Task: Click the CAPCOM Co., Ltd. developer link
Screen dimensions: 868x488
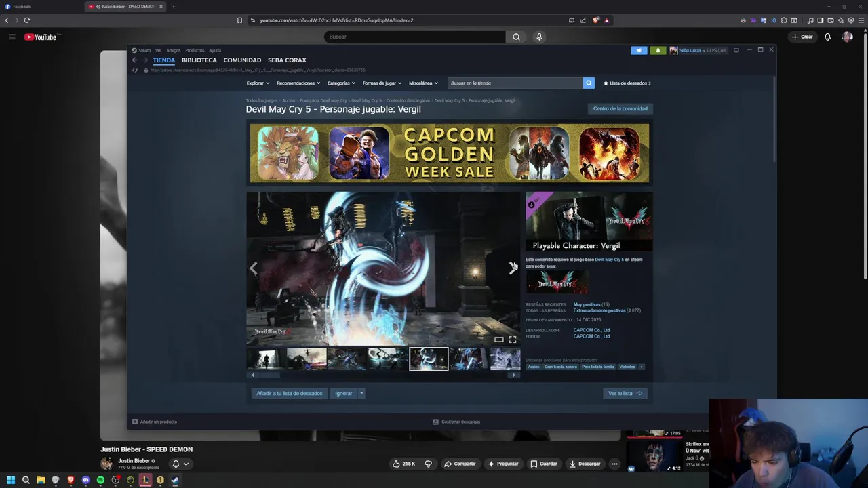Action: pos(592,330)
